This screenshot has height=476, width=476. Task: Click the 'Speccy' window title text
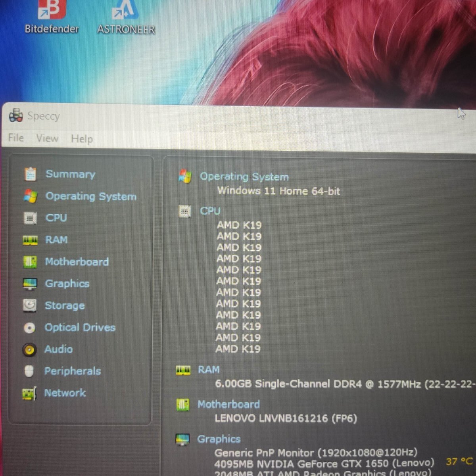point(44,116)
